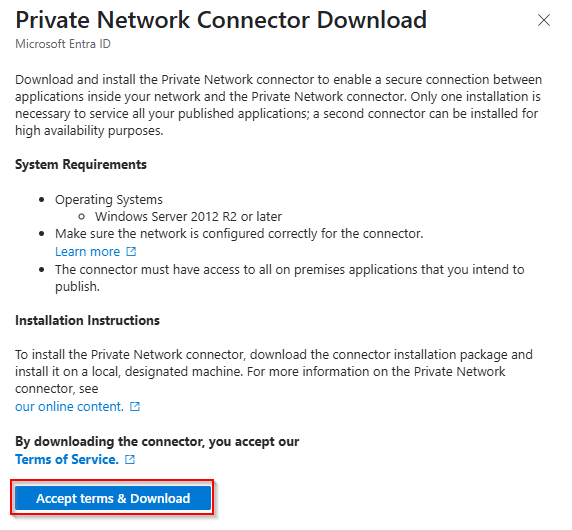Close the Private Network Connector Download panel
This screenshot has height=530, width=572.
[x=544, y=20]
